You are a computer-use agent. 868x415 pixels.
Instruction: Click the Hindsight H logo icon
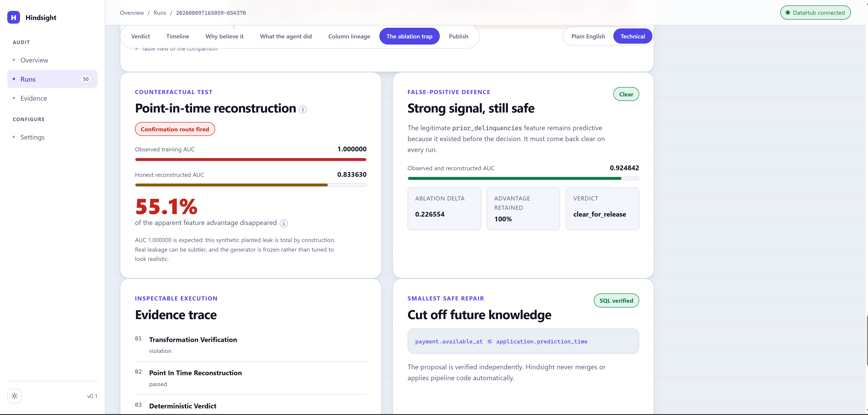[x=13, y=17]
